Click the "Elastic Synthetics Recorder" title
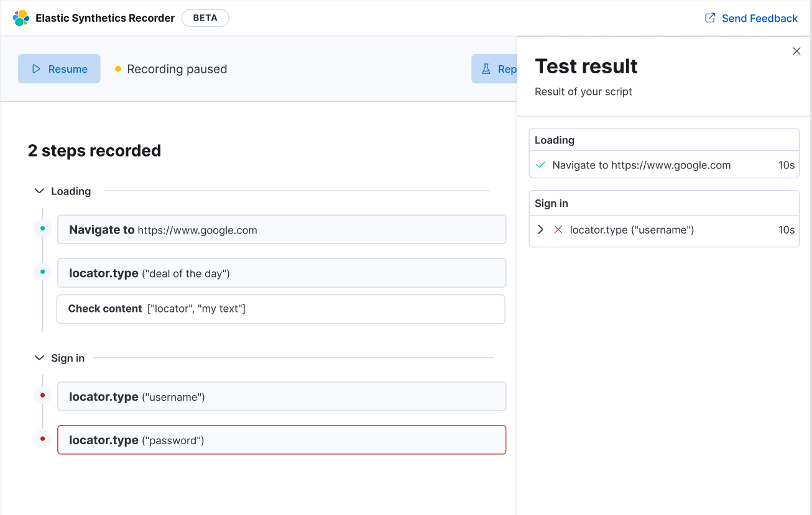Viewport: 812px width, 515px height. click(105, 18)
